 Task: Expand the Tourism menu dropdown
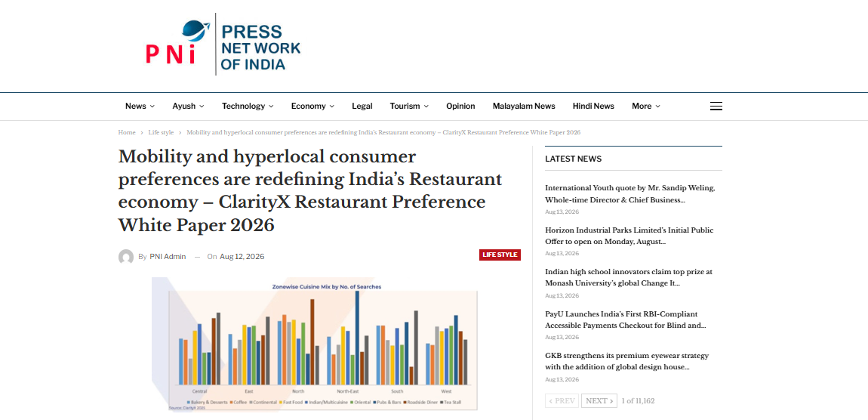tap(409, 107)
